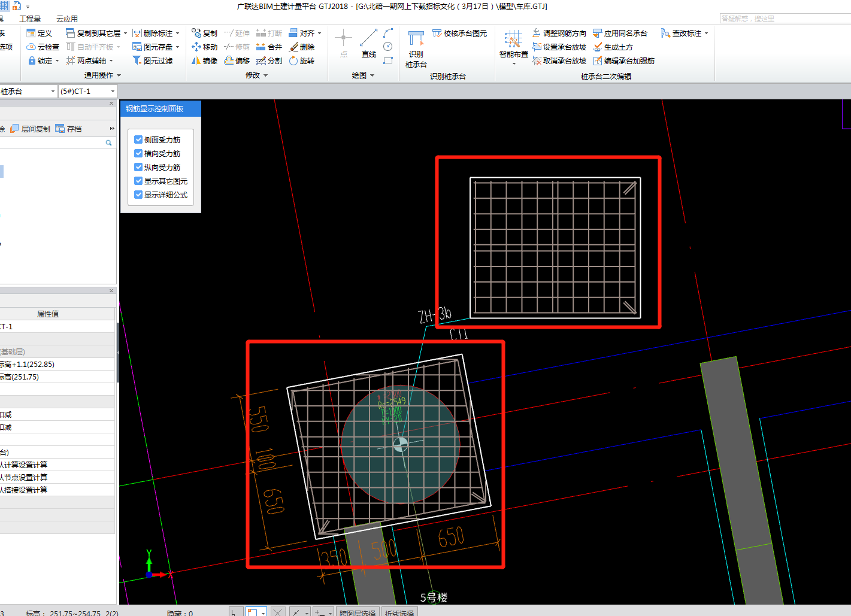
Task: Expand the 修改 group arrow
Action: 265,75
